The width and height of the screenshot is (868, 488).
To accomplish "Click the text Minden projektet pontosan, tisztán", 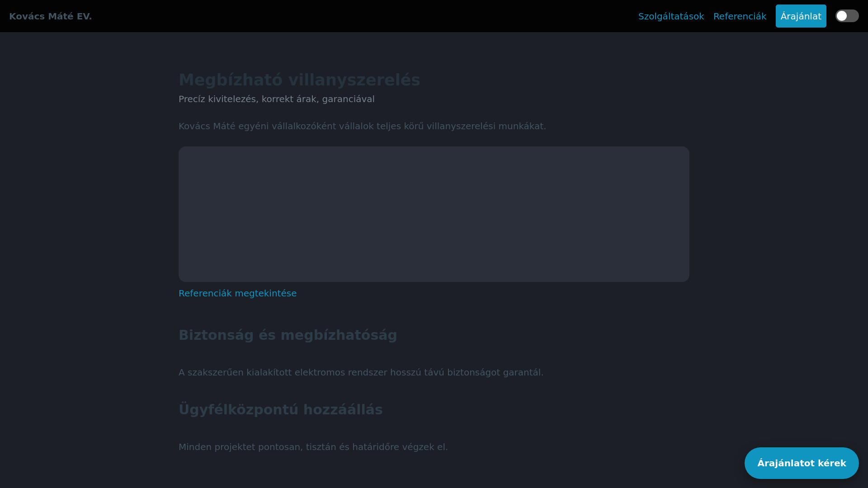I will [313, 447].
